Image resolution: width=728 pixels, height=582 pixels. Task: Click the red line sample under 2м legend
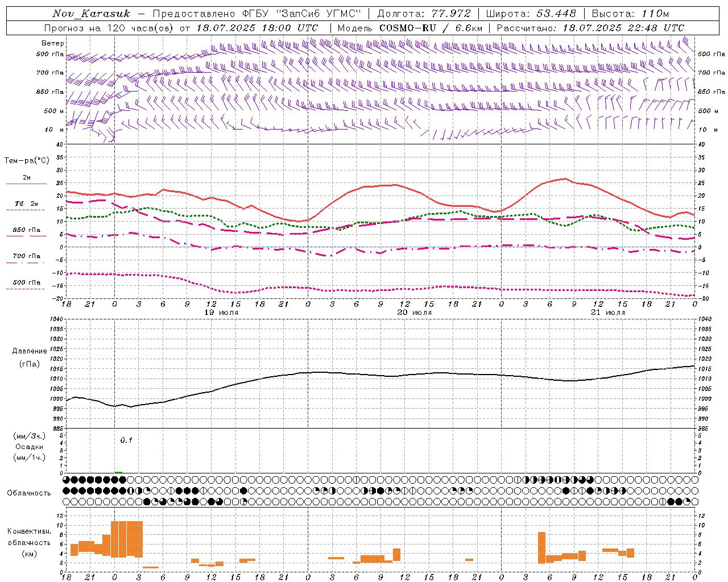tap(26, 184)
